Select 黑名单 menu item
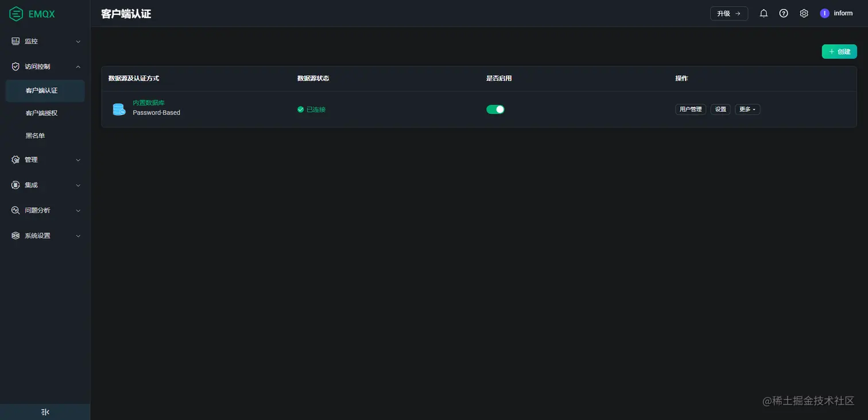The width and height of the screenshot is (868, 420). [45, 135]
